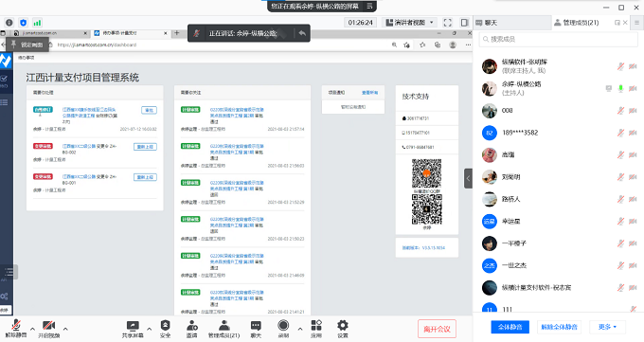
Task: Toggle microphone for 一半橙子
Action: (620, 243)
